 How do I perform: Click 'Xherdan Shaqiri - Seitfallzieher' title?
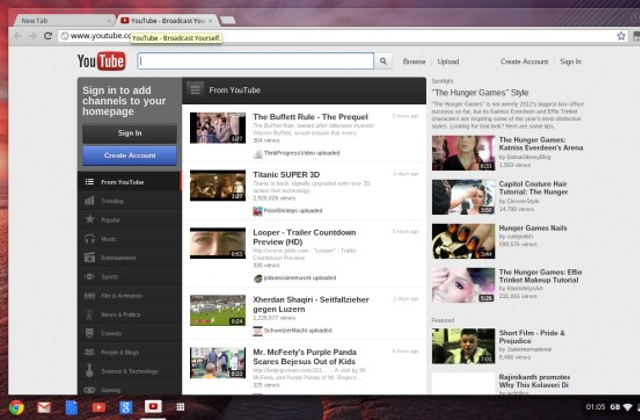pyautogui.click(x=311, y=304)
